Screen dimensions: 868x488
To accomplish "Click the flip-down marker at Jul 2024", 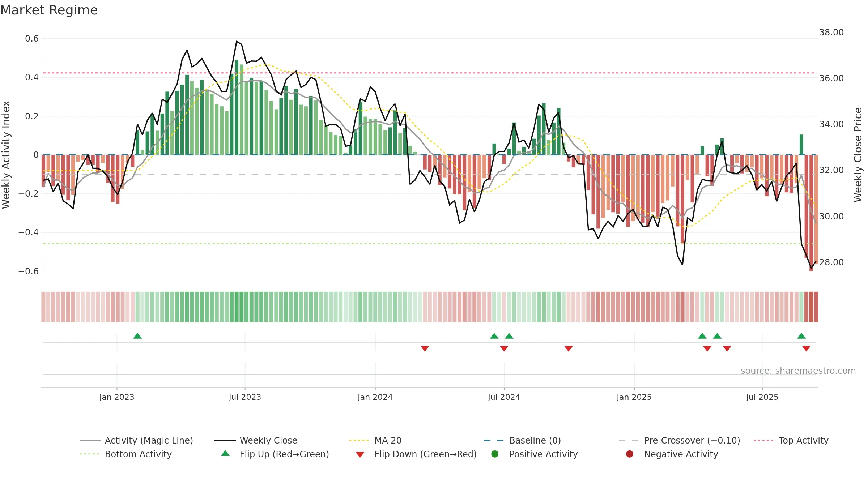I will pos(504,348).
